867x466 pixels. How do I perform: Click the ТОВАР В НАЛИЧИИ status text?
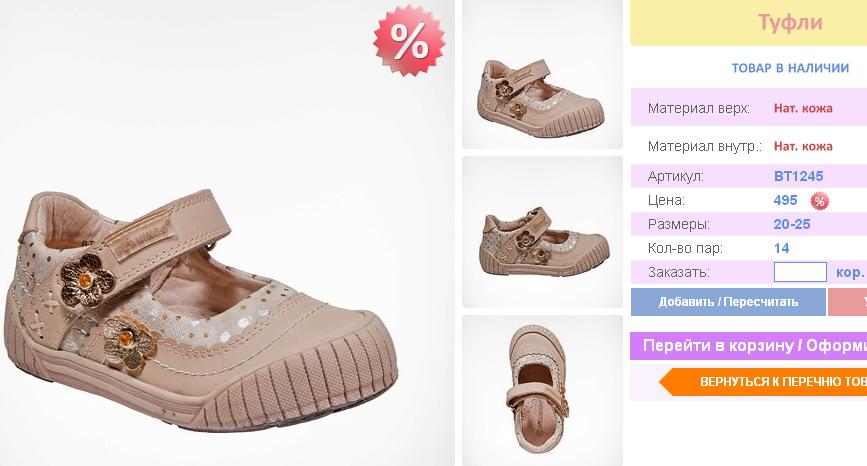pos(790,68)
